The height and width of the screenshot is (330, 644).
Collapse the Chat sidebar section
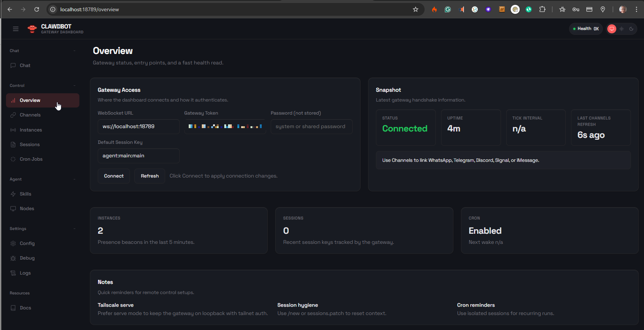[74, 51]
